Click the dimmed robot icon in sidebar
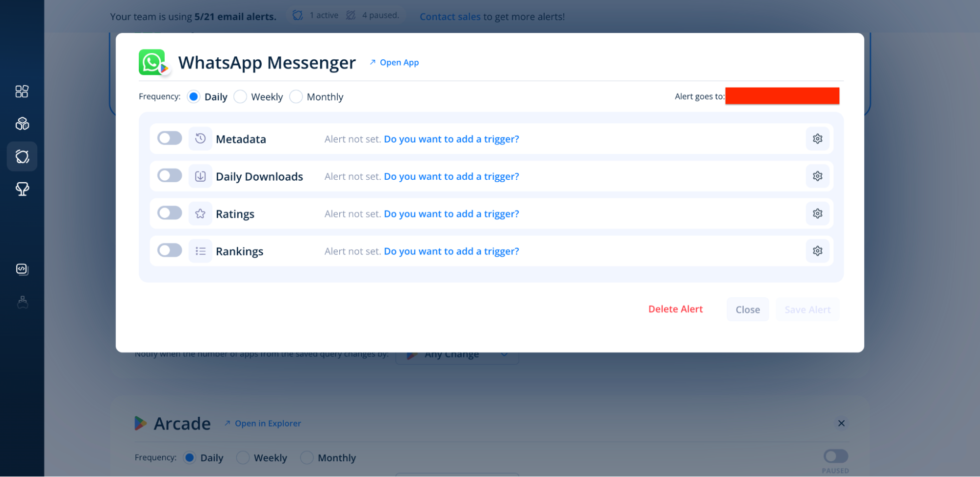The image size is (980, 477). 22,302
